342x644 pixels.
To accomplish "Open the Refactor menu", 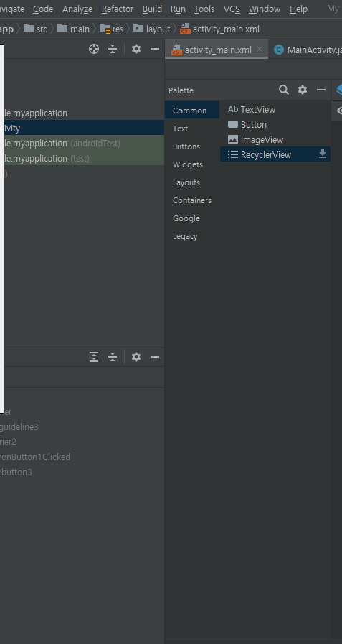I will pyautogui.click(x=118, y=9).
